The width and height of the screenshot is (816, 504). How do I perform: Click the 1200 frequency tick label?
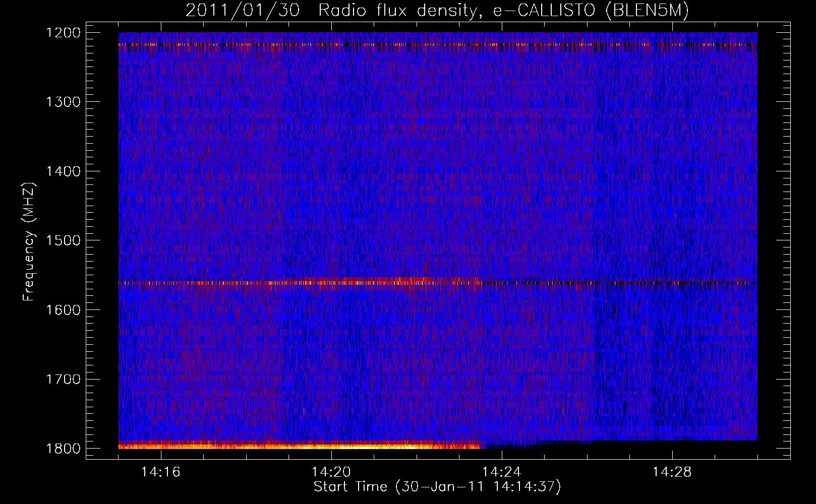[x=63, y=33]
